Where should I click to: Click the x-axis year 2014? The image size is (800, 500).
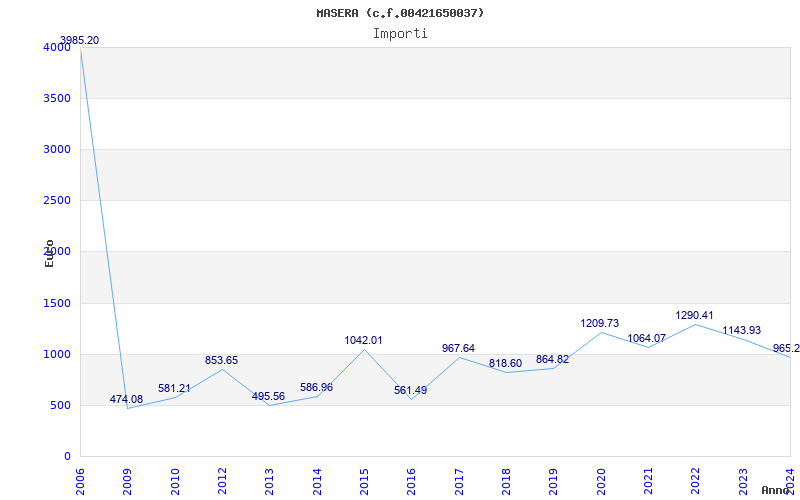point(317,481)
